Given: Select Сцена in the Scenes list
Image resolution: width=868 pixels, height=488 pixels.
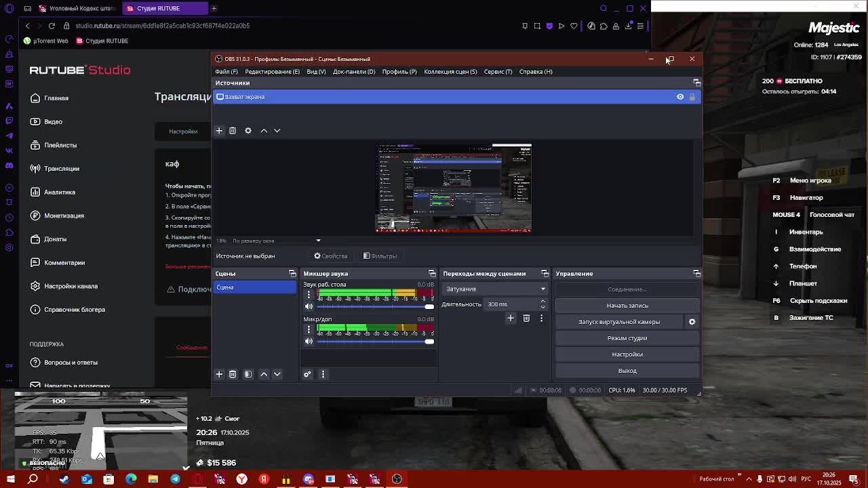Looking at the screenshot, I should pyautogui.click(x=255, y=287).
